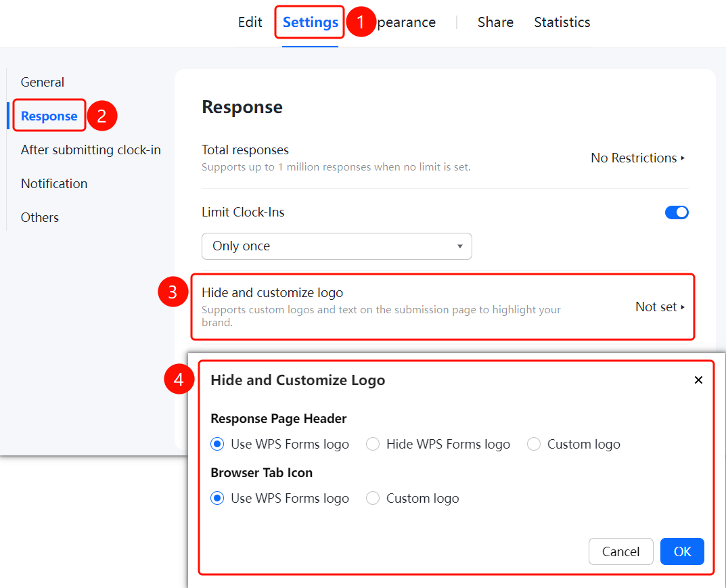
Task: Open Others settings in sidebar
Action: 40,217
